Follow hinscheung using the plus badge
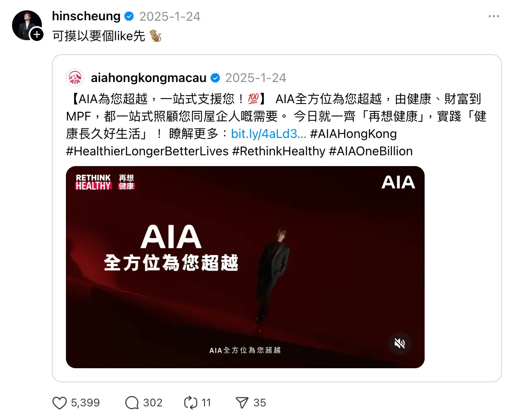The width and height of the screenshot is (520, 420). click(x=37, y=34)
